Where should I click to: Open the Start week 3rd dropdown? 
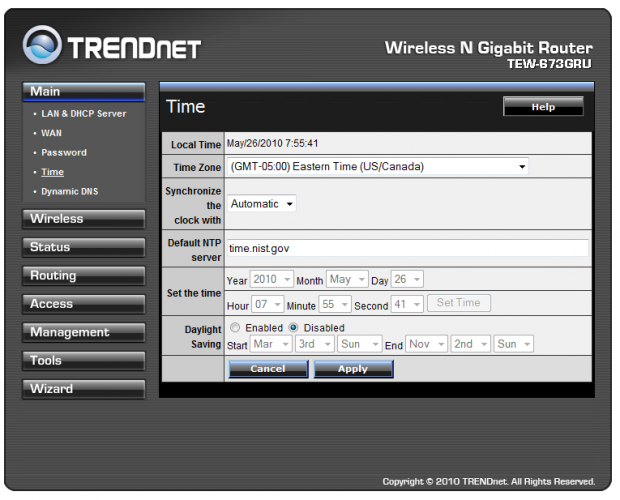click(315, 344)
